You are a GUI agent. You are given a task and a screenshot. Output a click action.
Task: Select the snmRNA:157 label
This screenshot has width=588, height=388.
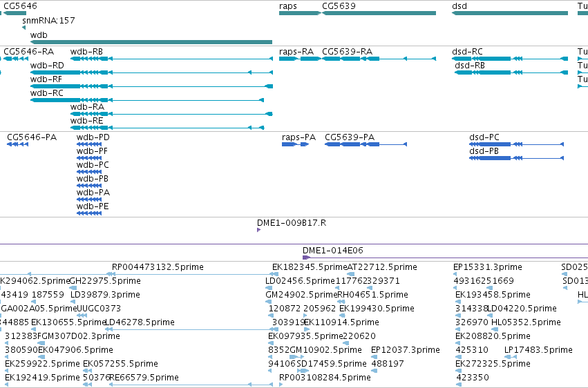(x=48, y=20)
